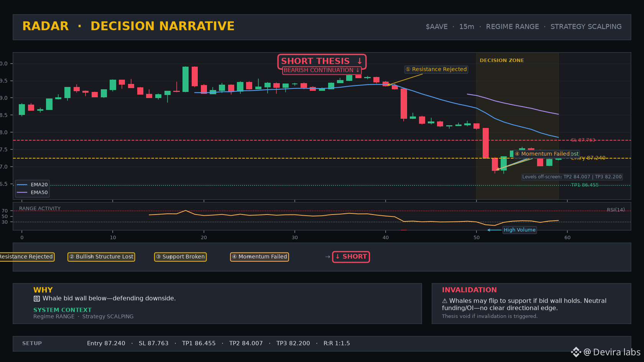Screen dimensions: 644x362
Task: Click the Levels off-screen TP2 and TP3 note
Action: pyautogui.click(x=572, y=177)
